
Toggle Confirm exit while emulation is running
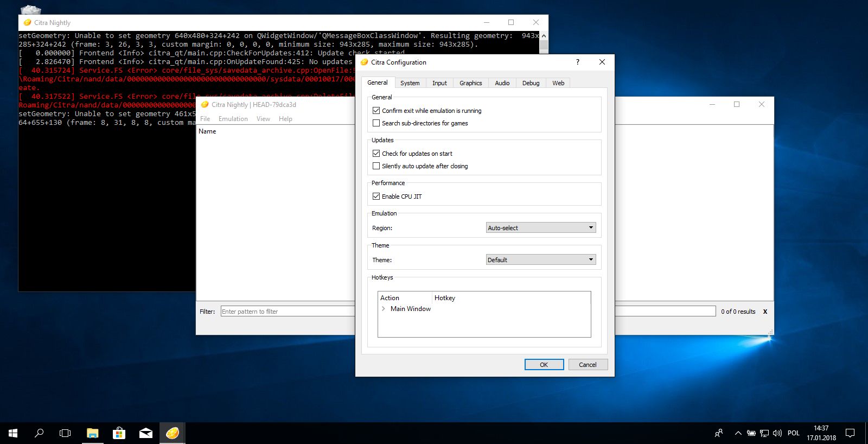(x=376, y=110)
